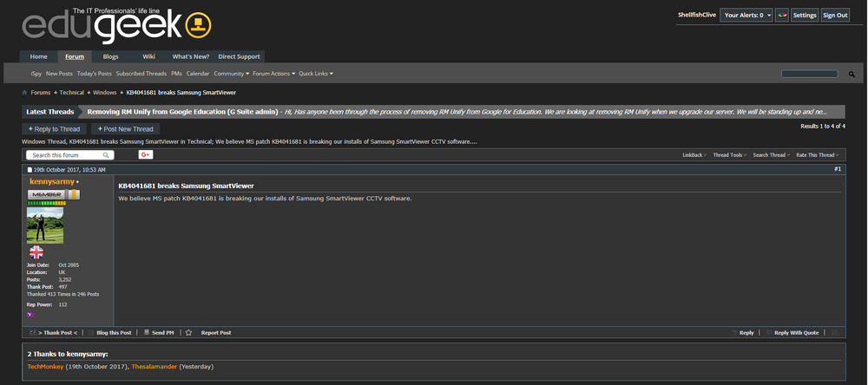Click Reply With Quote
The height and width of the screenshot is (385, 868).
[x=792, y=332]
